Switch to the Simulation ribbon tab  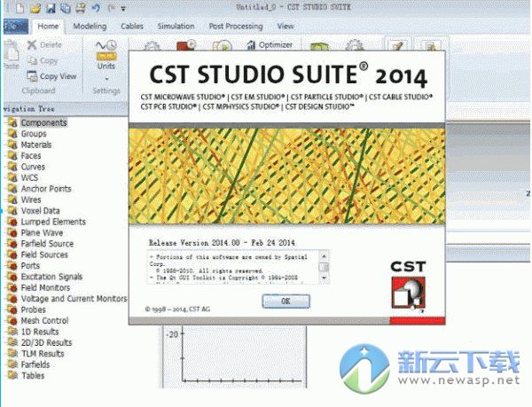176,27
